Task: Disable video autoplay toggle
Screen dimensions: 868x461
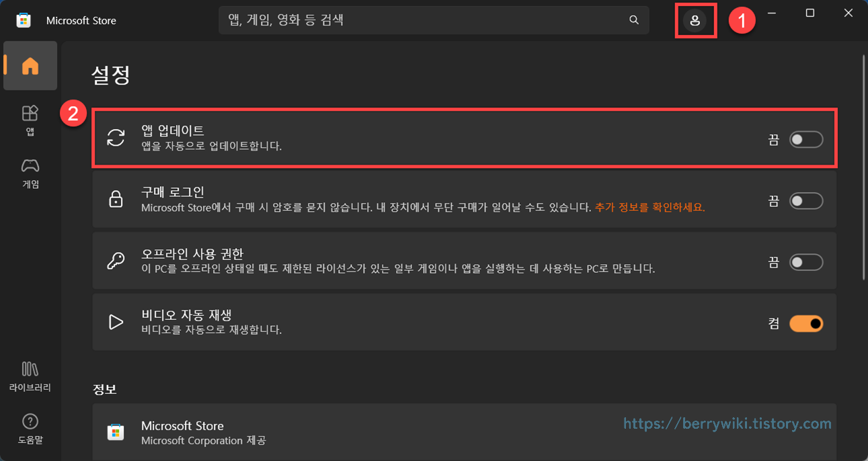Action: click(805, 323)
